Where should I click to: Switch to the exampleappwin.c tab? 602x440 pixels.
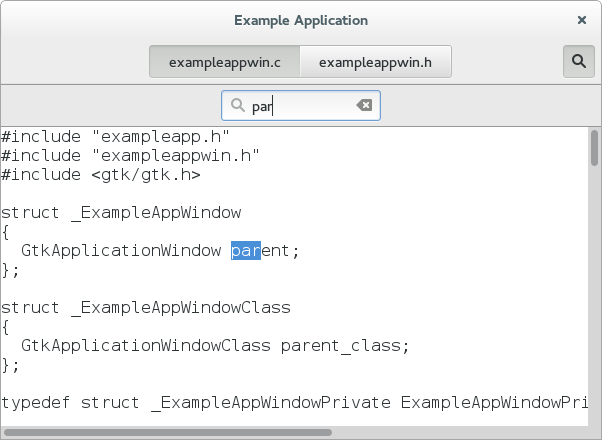[224, 62]
